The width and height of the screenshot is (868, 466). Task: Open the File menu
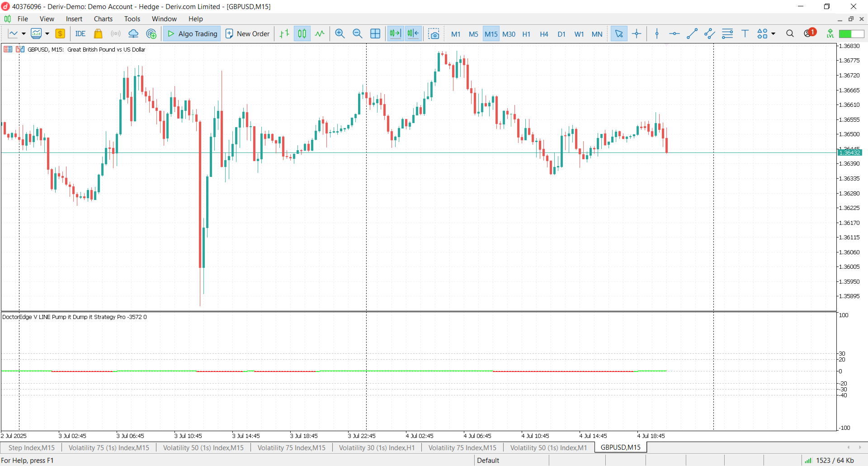tap(23, 19)
